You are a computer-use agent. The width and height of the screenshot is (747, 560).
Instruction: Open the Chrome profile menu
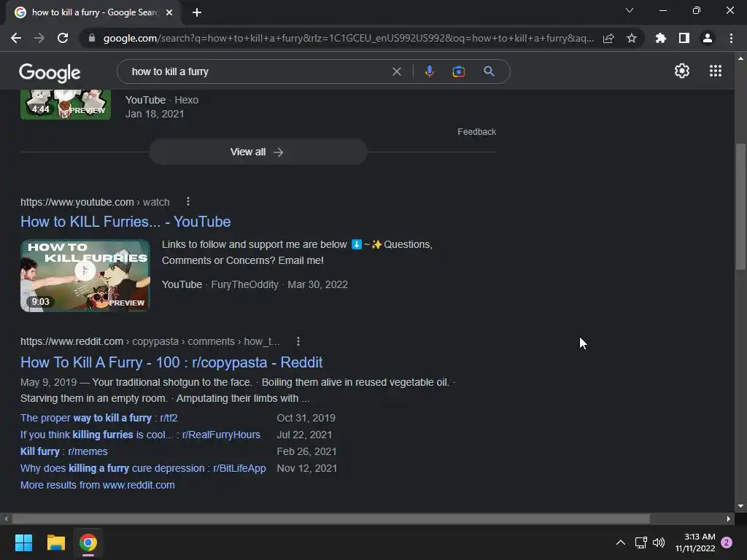tap(708, 38)
